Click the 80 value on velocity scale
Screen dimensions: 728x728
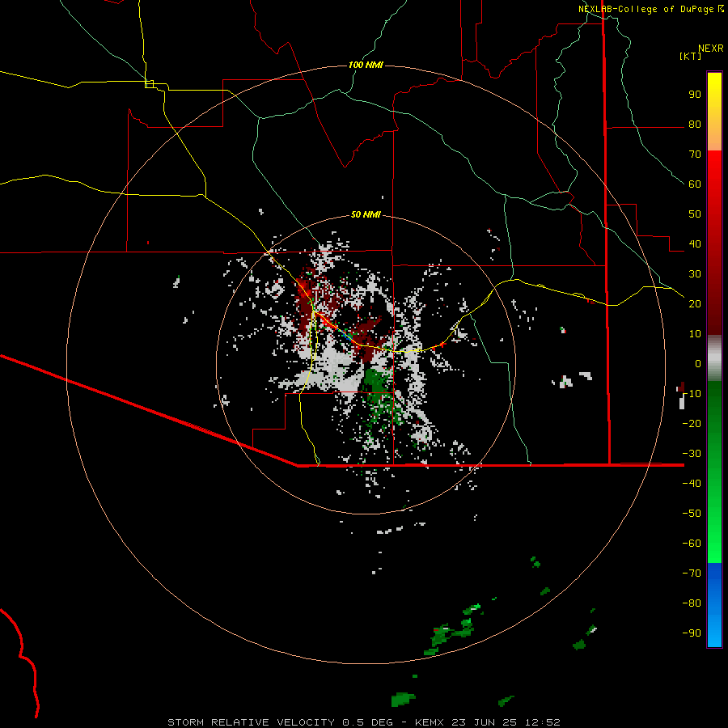[695, 125]
